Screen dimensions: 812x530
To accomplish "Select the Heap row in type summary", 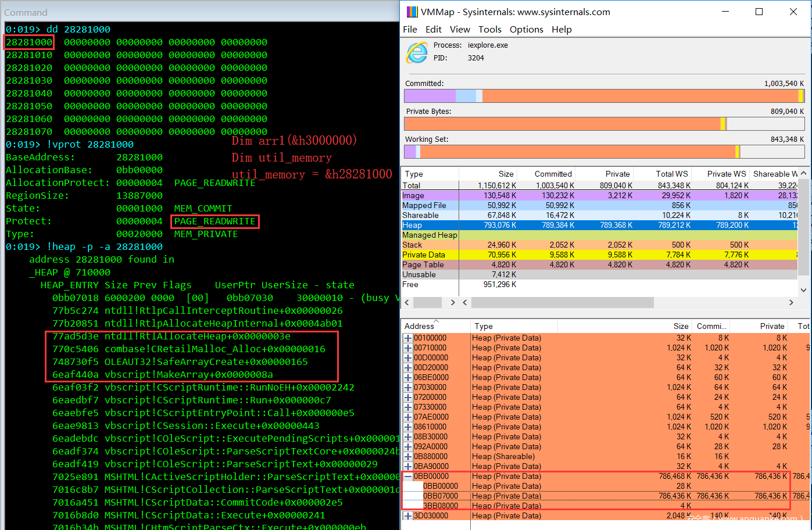I will [x=430, y=225].
